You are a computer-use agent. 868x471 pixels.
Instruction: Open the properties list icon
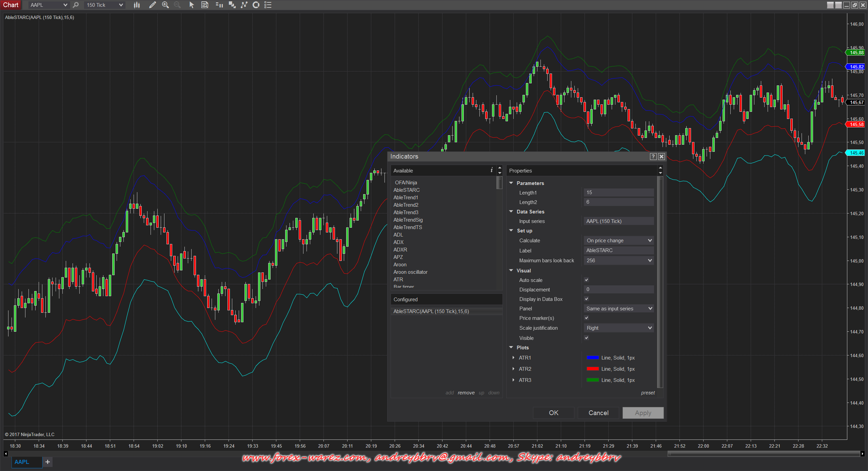tap(268, 5)
